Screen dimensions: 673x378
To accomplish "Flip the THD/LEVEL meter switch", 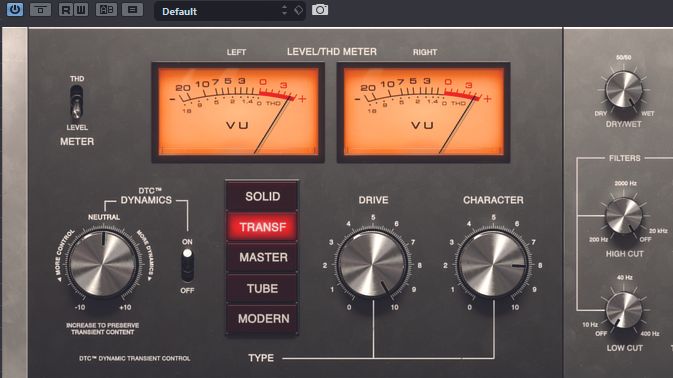I will pos(76,103).
